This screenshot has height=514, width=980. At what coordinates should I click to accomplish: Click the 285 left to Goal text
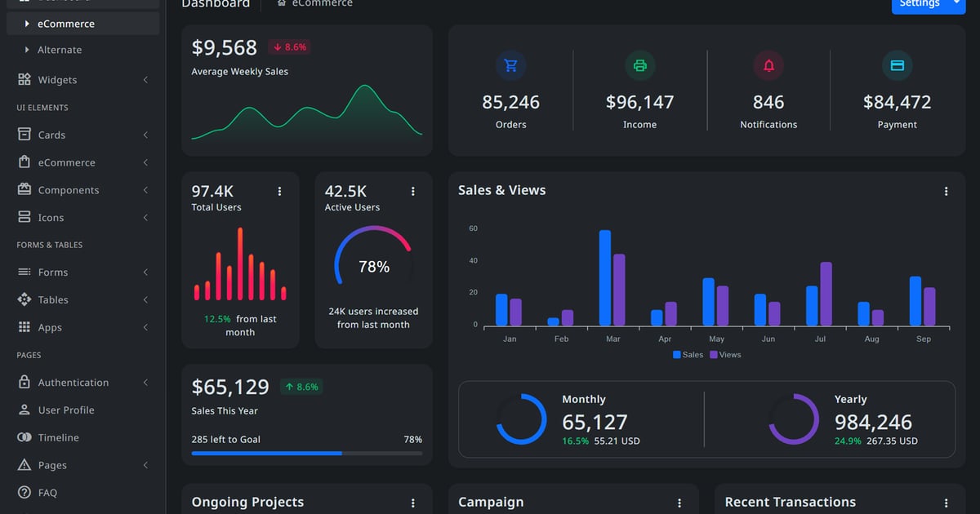point(226,440)
